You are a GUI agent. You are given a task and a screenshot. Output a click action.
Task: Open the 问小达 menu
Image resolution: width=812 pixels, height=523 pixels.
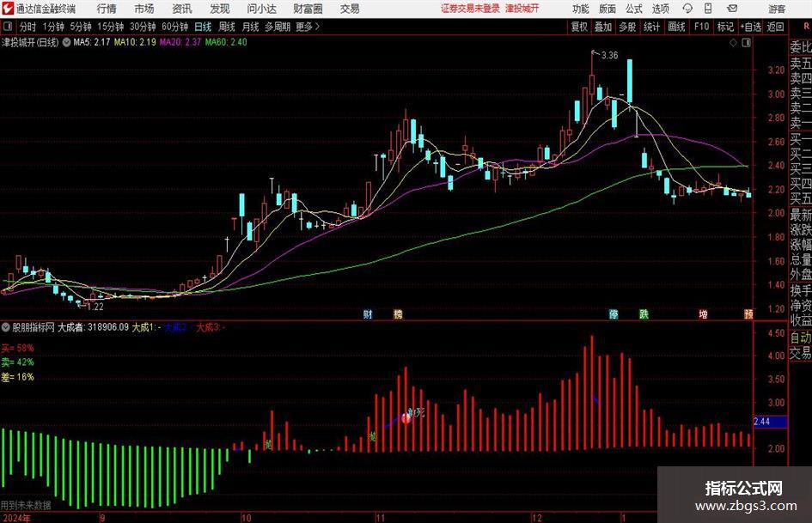pyautogui.click(x=261, y=9)
